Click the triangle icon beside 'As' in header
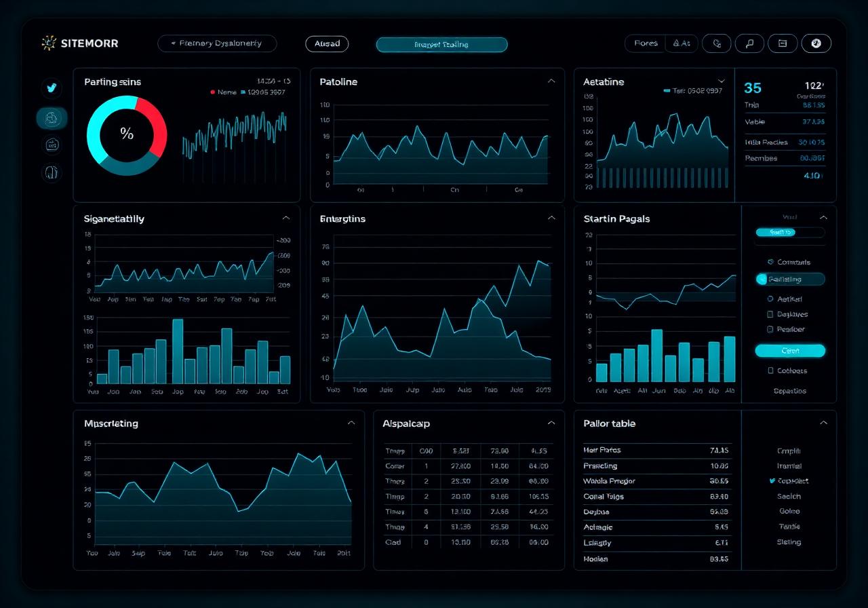This screenshot has height=608, width=868. click(x=675, y=43)
